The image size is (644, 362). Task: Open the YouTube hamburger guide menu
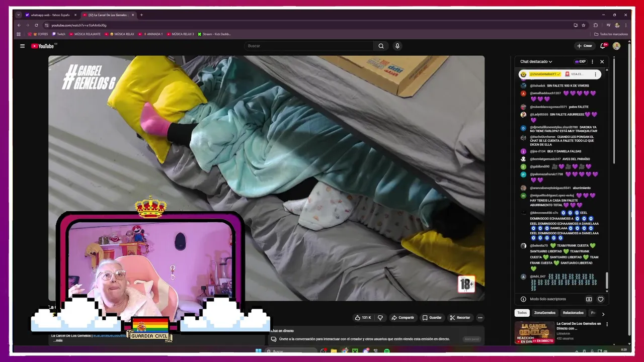click(22, 46)
